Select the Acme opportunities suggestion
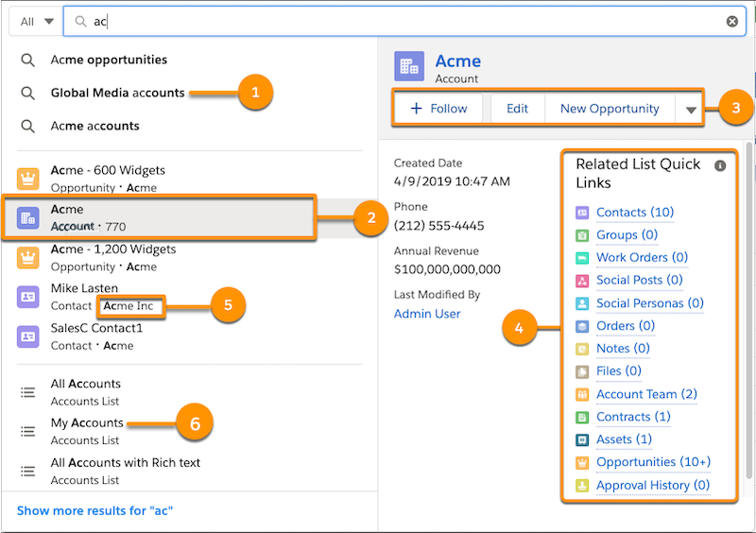The width and height of the screenshot is (756, 533). (109, 60)
